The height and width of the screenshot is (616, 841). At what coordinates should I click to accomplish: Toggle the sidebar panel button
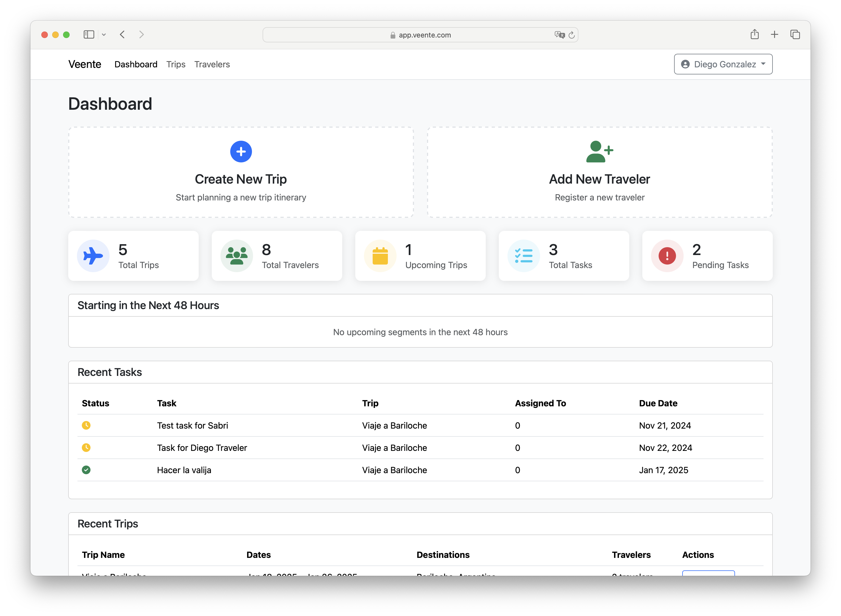click(89, 34)
